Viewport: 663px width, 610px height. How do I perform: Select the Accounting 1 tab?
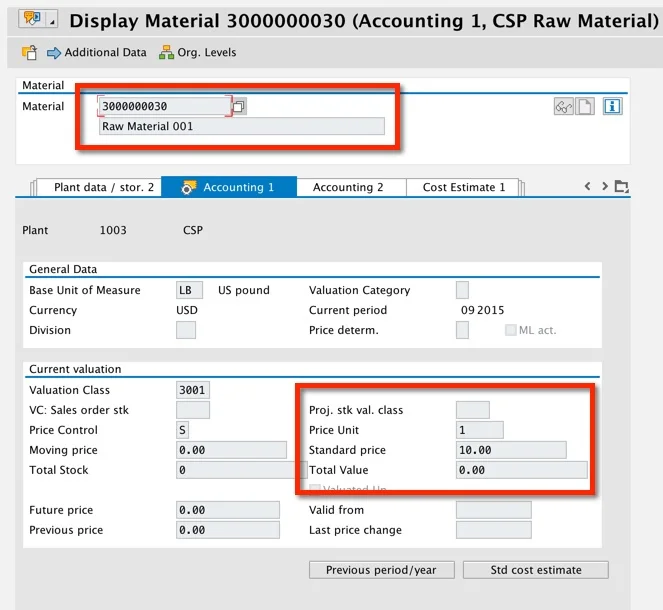pos(229,187)
